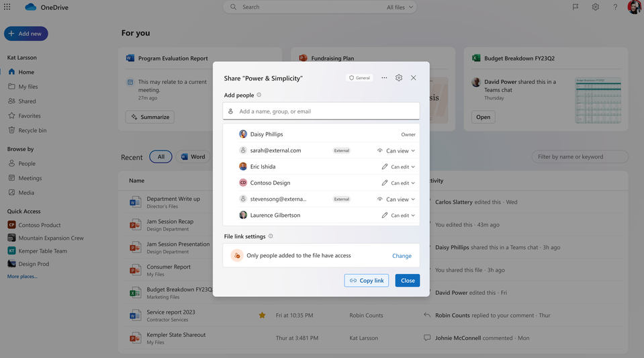
Task: Click Eric Ishida avatar in share list
Action: click(243, 167)
